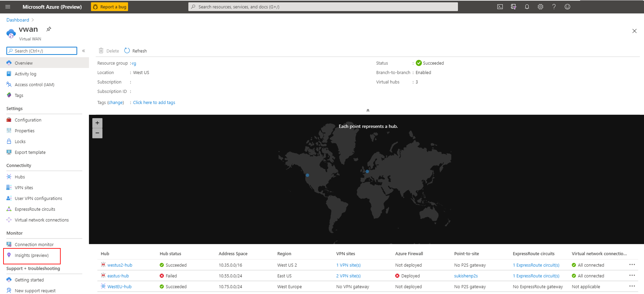Open Insights (preview) in Monitor
Image resolution: width=644 pixels, height=294 pixels.
[32, 255]
